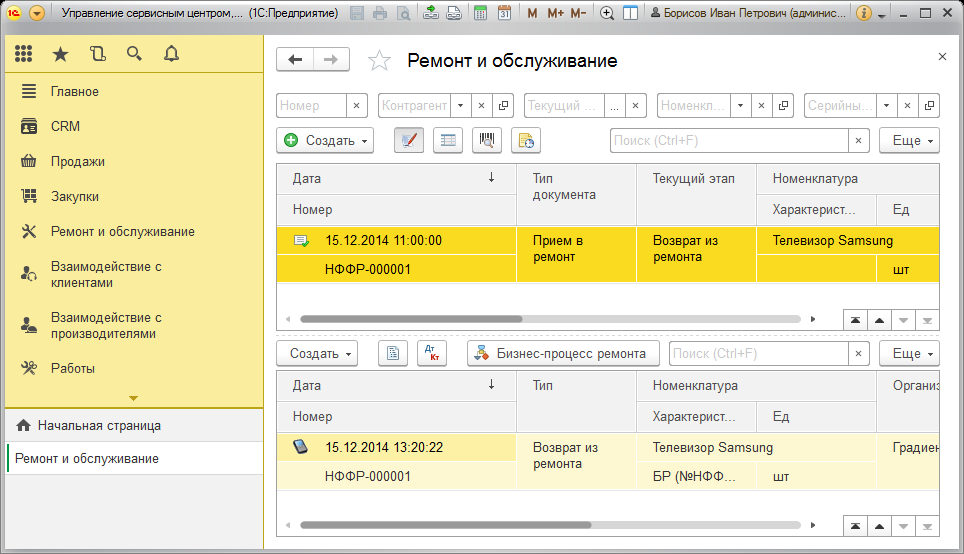The width and height of the screenshot is (964, 554).
Task: Expand the upper Еще menu
Action: [x=908, y=141]
